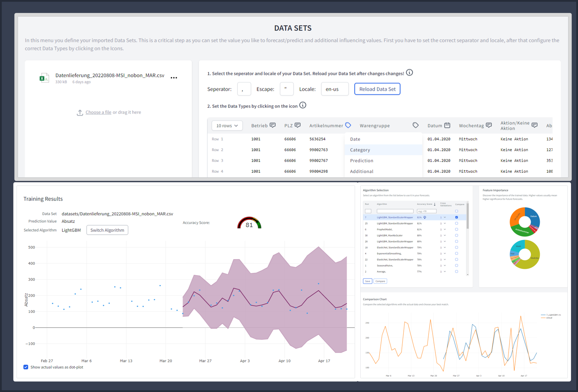Click the Datum calendar type icon
The width and height of the screenshot is (578, 392).
click(447, 125)
